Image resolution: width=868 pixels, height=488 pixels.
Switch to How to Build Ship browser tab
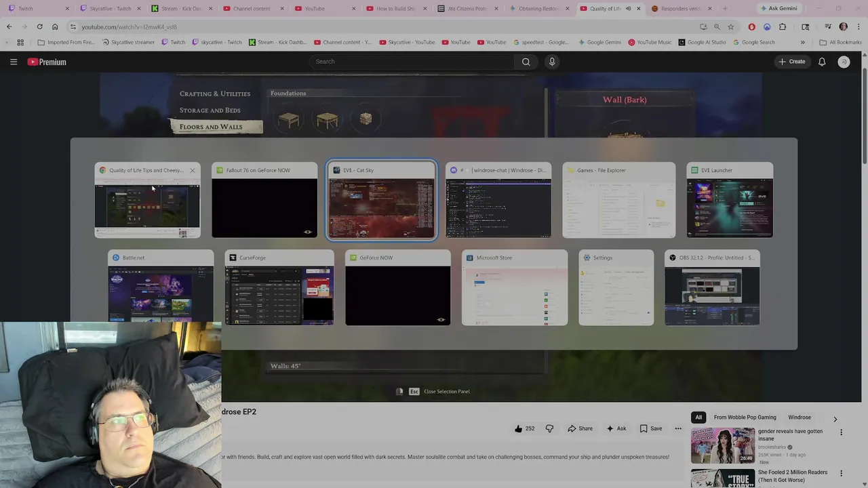(397, 9)
